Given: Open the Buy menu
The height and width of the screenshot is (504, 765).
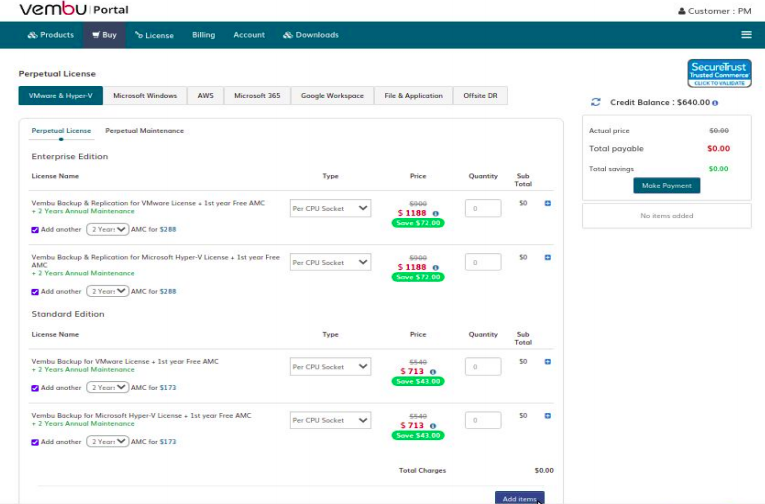Looking at the screenshot, I should 104,35.
